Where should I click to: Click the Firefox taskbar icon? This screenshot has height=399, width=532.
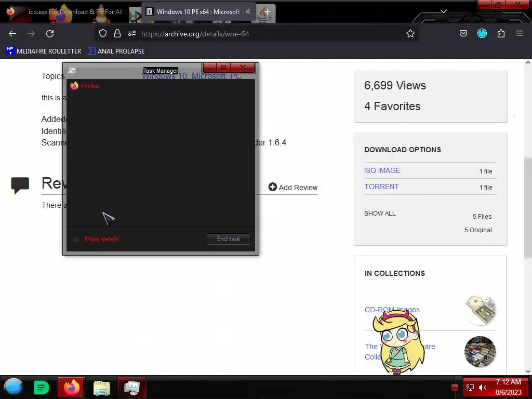[72, 387]
